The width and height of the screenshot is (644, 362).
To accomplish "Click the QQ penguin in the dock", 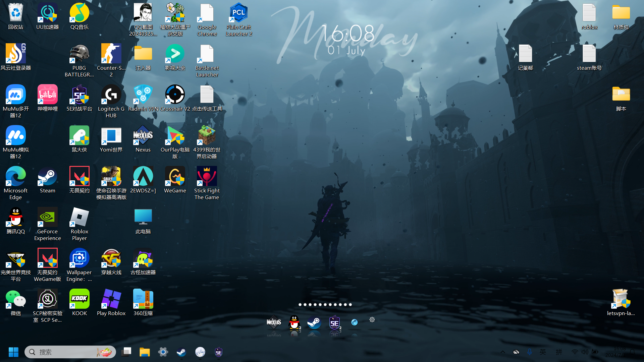I will [x=294, y=322].
